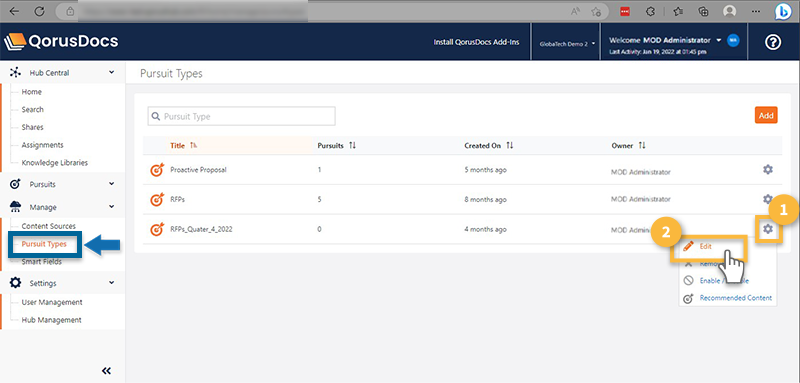Collapse the Manage section chevron

click(112, 207)
